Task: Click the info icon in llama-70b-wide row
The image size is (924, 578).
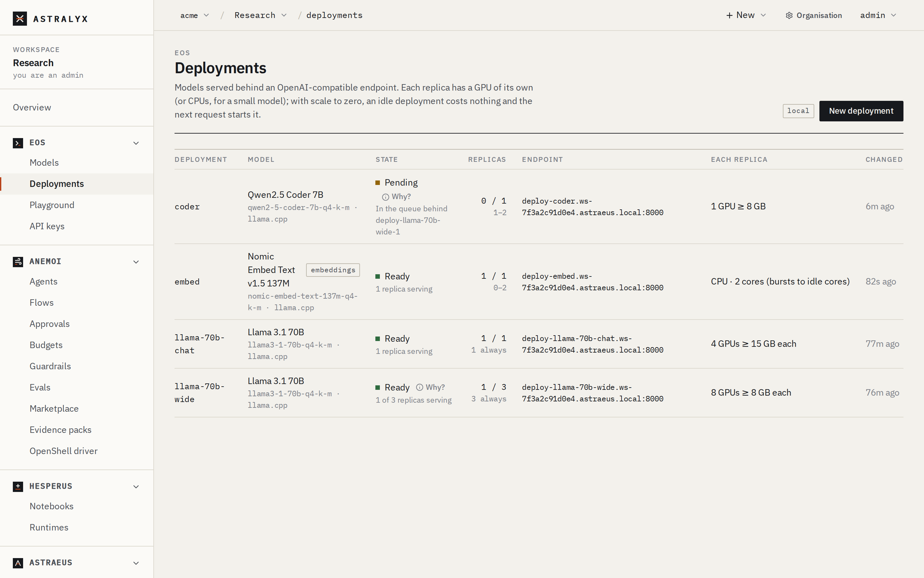Action: [x=420, y=387]
